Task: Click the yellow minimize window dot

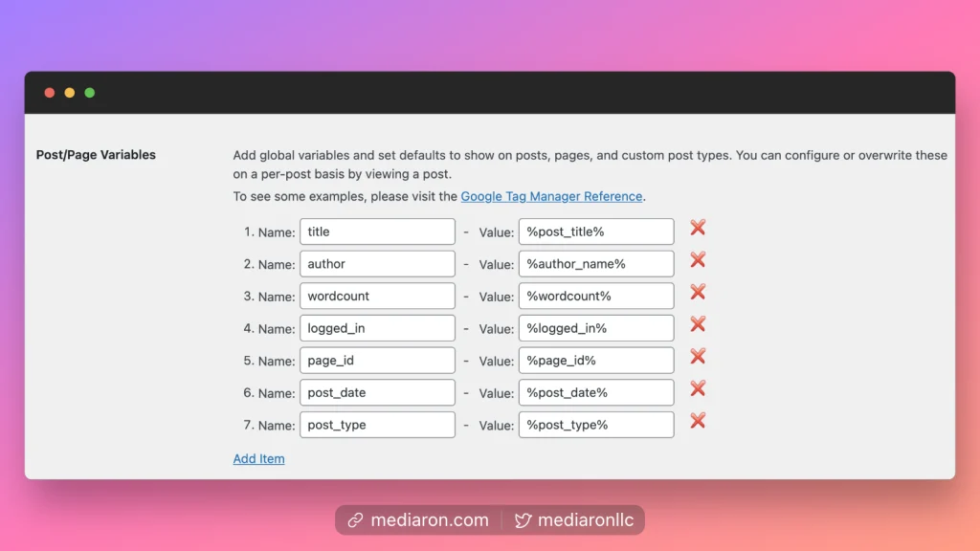Action: tap(69, 93)
